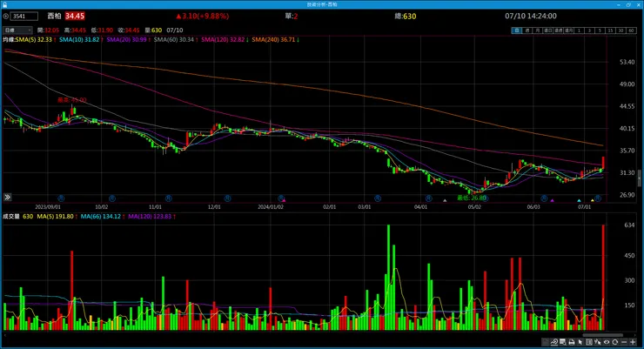Click the circled month marker above 2023/09/01
Image resolution: width=644 pixels, height=349 pixels.
coord(61,198)
